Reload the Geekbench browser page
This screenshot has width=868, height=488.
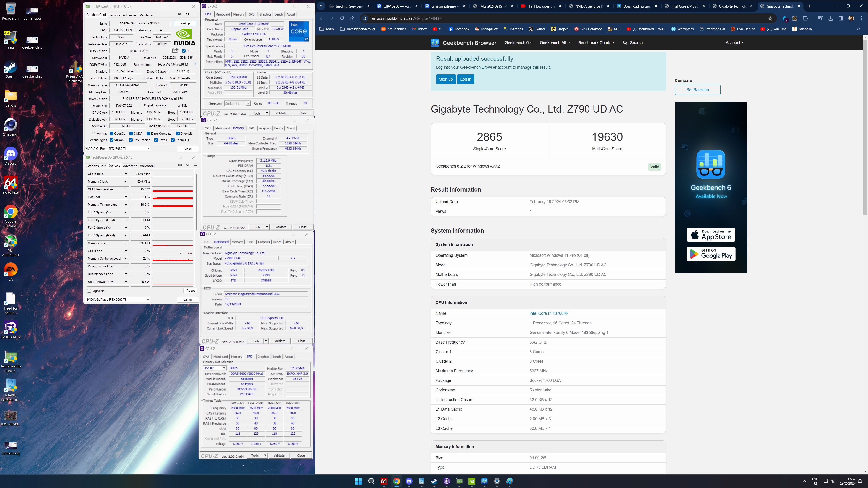(x=342, y=18)
